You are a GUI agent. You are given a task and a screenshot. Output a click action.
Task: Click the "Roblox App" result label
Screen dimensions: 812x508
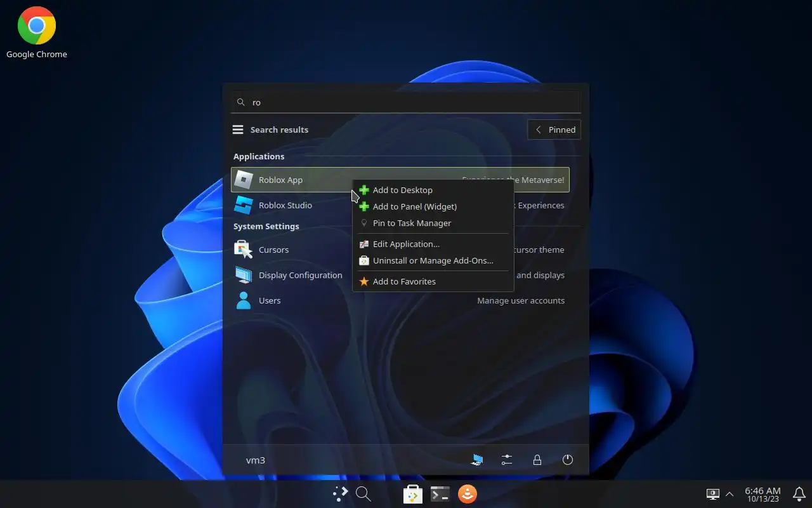[280, 180]
